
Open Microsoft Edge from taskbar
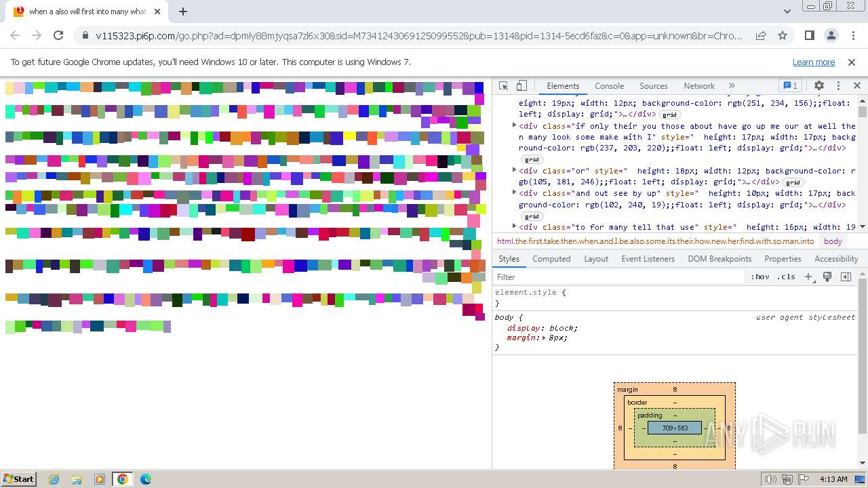pos(145,479)
